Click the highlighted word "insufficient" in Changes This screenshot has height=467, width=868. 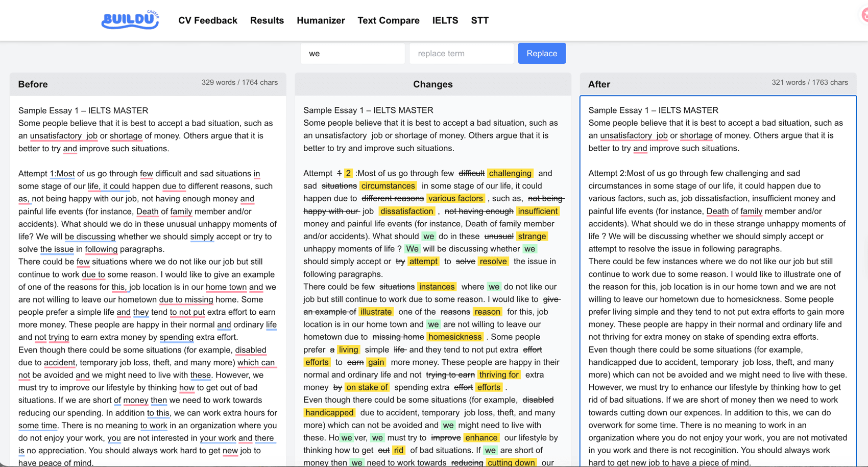pyautogui.click(x=538, y=211)
